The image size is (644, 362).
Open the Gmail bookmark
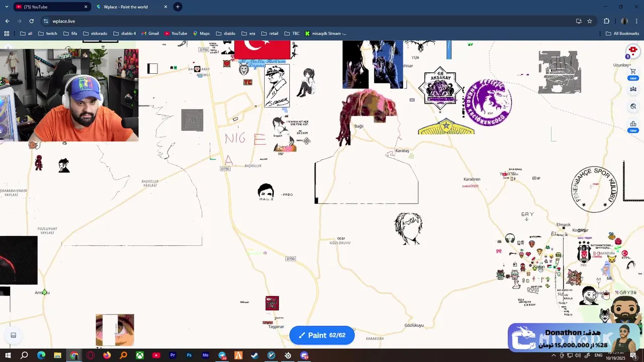tap(150, 34)
